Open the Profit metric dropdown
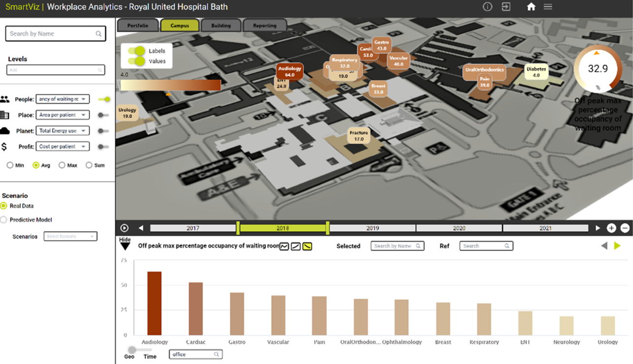This screenshot has width=633, height=364. pyautogui.click(x=62, y=146)
